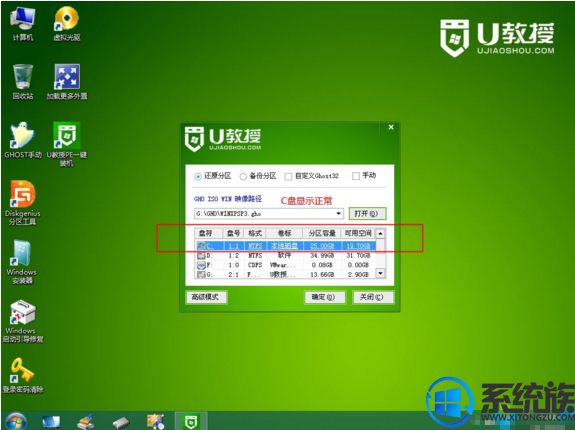
Task: Click the 格式 column header
Action: click(x=255, y=233)
